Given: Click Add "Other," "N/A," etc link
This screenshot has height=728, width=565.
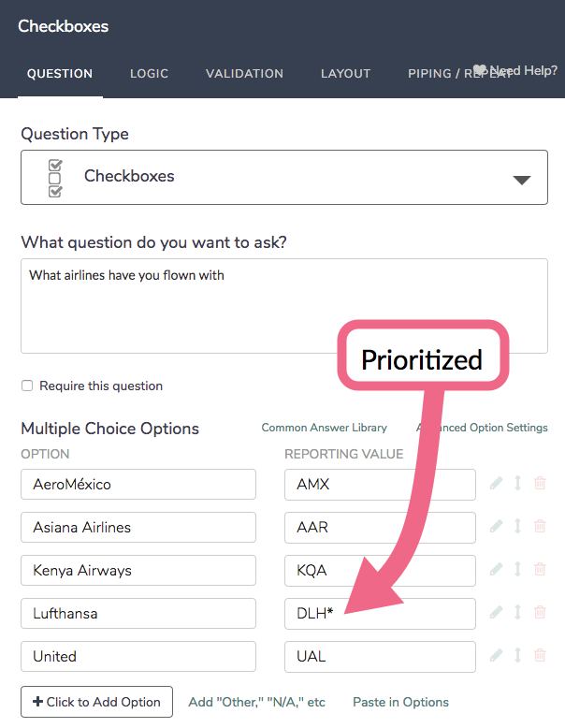Looking at the screenshot, I should coord(256,702).
